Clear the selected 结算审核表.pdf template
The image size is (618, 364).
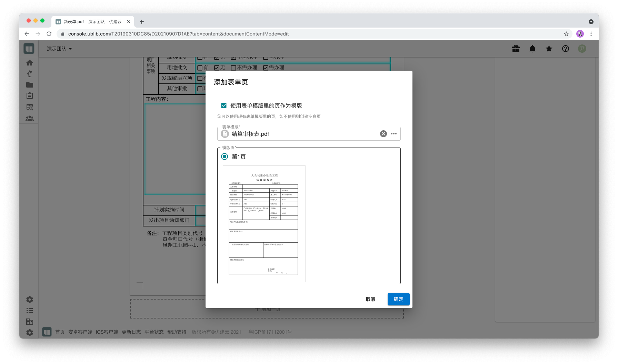(x=383, y=134)
